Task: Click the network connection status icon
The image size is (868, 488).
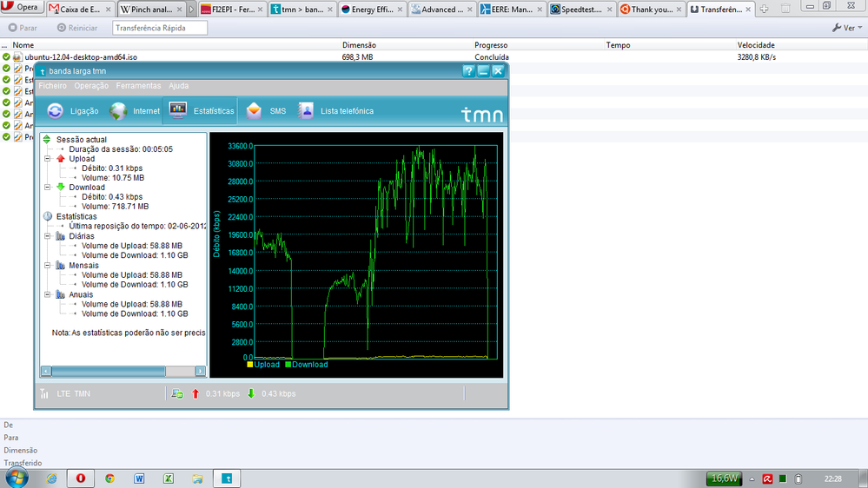Action: coord(177,393)
